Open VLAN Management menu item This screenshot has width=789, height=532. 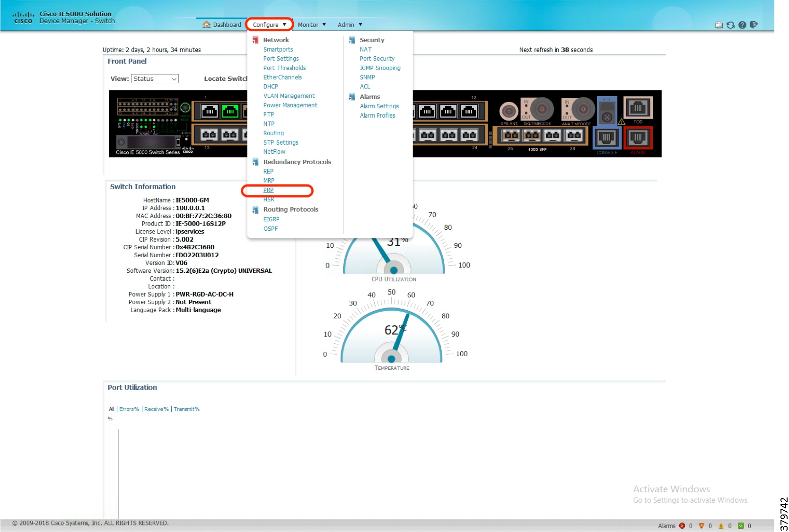tap(289, 96)
